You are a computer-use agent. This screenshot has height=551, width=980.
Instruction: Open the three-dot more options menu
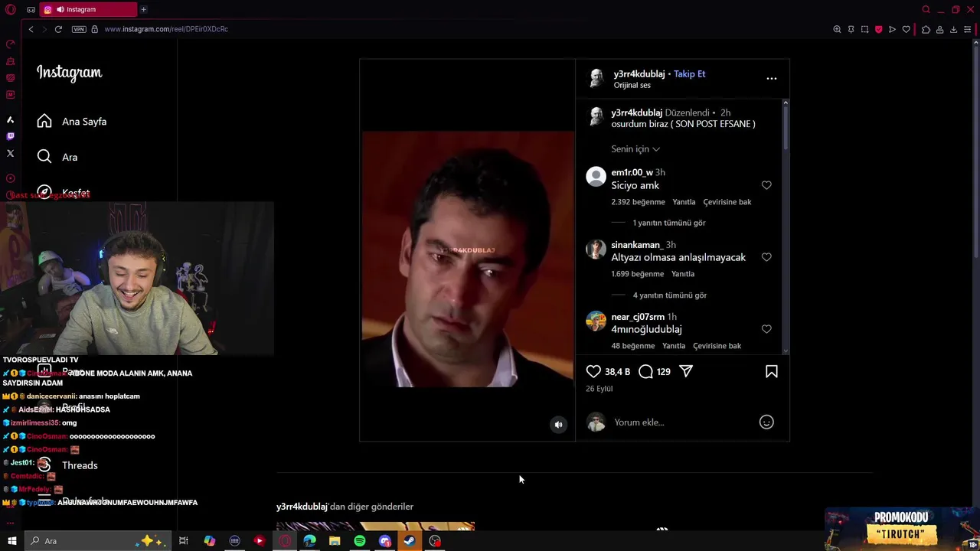pyautogui.click(x=772, y=78)
